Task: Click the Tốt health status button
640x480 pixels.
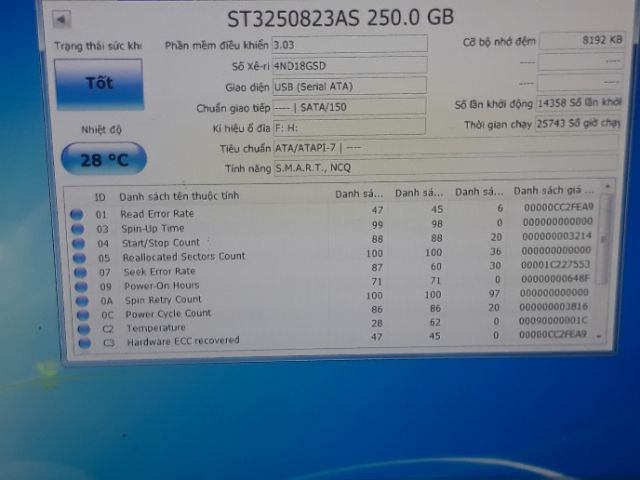Action: (99, 84)
